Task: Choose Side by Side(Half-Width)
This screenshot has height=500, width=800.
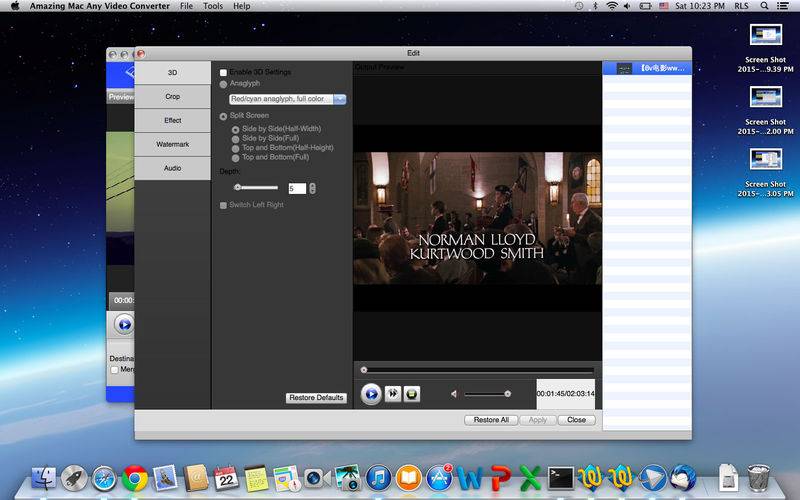Action: click(x=235, y=130)
